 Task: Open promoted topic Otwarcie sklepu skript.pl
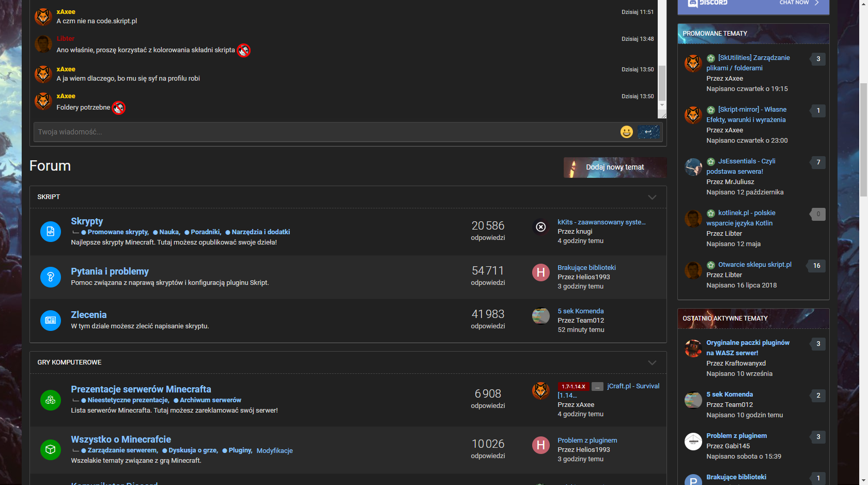point(755,265)
